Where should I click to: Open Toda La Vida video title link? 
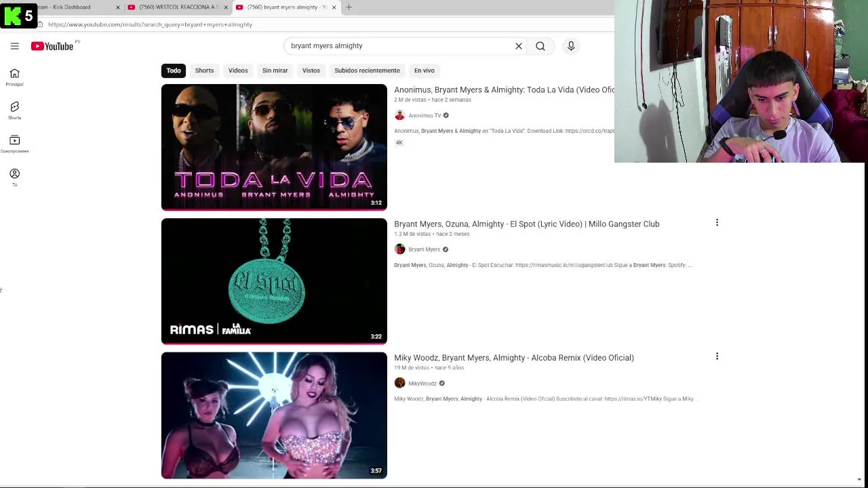pyautogui.click(x=504, y=89)
